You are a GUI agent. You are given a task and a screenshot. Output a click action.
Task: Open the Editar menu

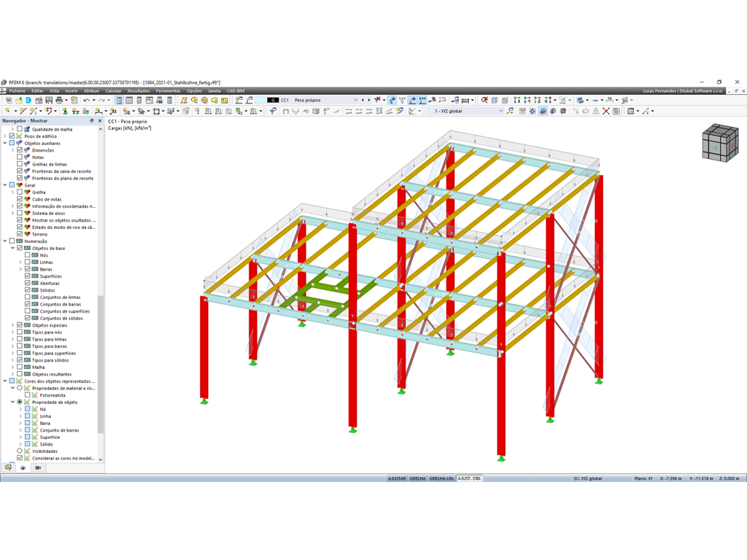37,90
